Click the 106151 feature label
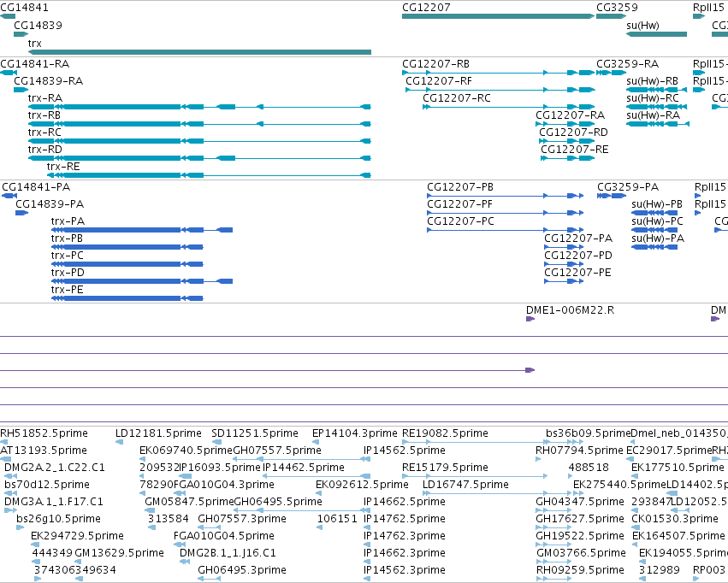 [x=337, y=519]
